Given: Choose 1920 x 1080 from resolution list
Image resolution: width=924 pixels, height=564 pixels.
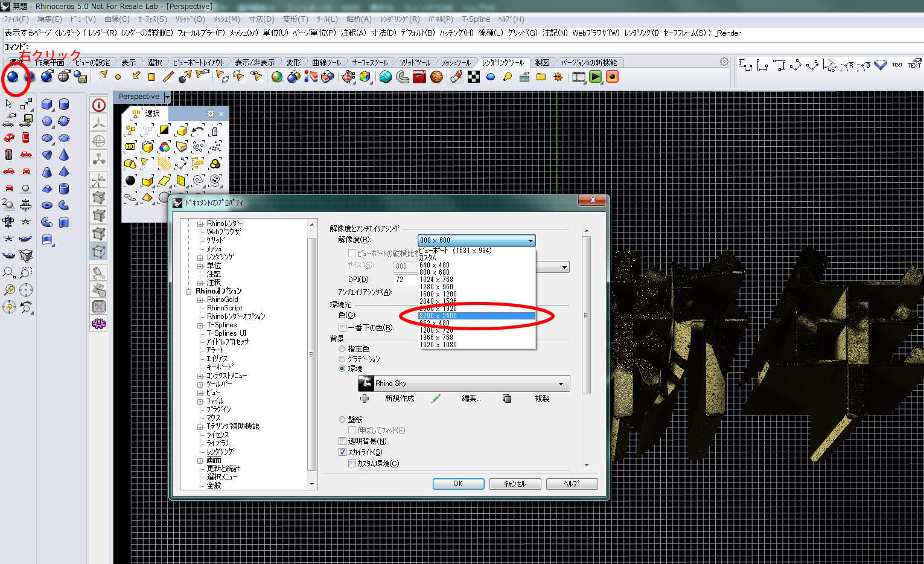Looking at the screenshot, I should 477,345.
